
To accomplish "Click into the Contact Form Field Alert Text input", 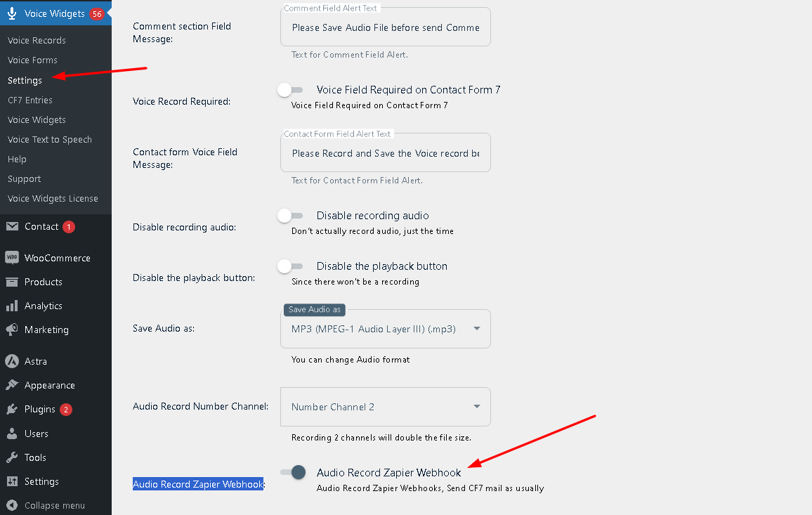I will 386,153.
